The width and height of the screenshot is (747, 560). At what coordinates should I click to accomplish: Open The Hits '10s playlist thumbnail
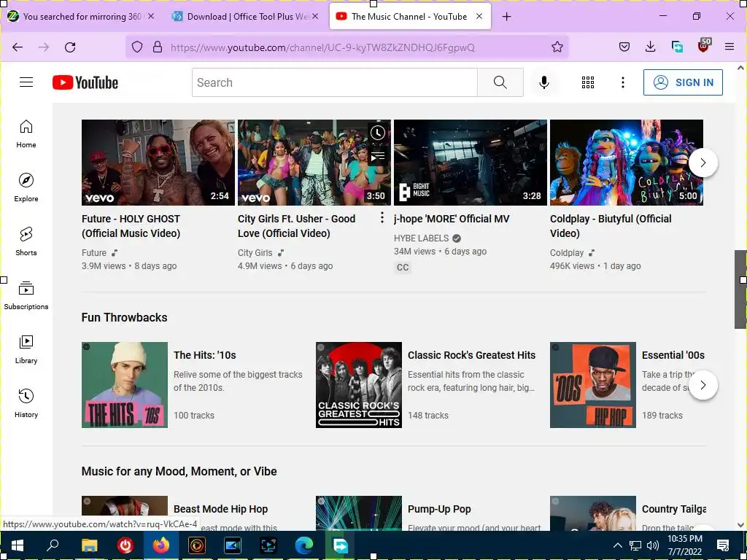(x=124, y=385)
